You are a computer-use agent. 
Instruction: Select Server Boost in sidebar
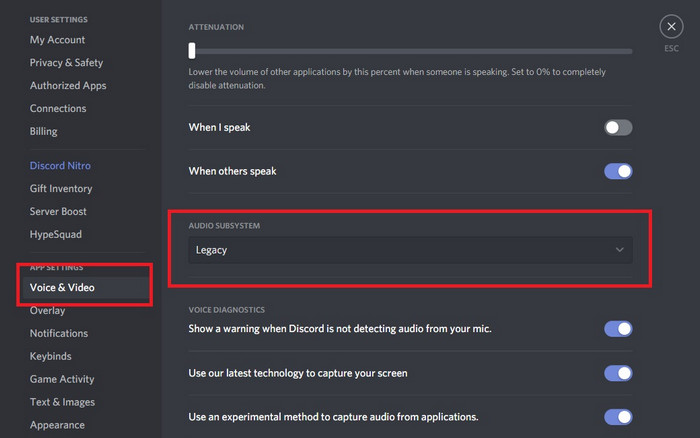point(58,212)
